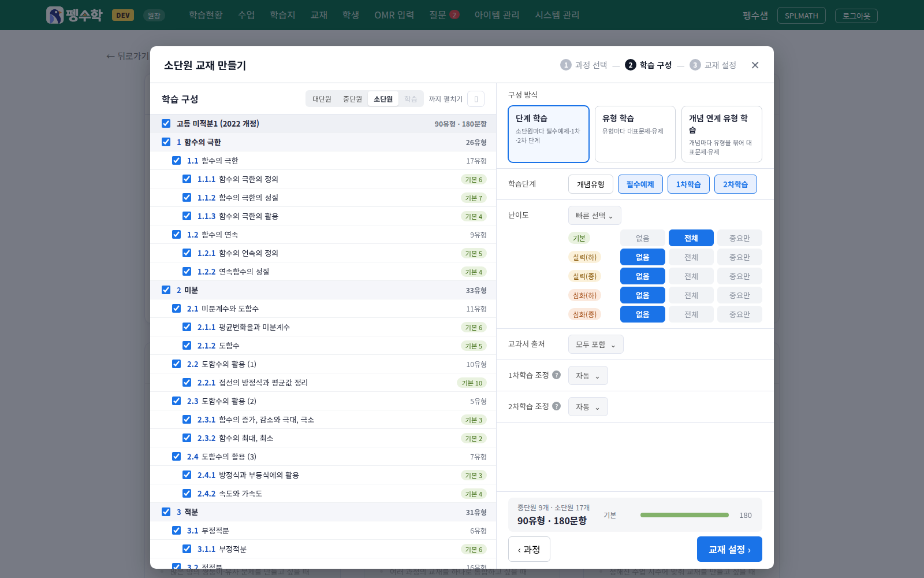Close the 소단원 교재 만들기 dialog
This screenshot has height=578, width=924.
(755, 65)
